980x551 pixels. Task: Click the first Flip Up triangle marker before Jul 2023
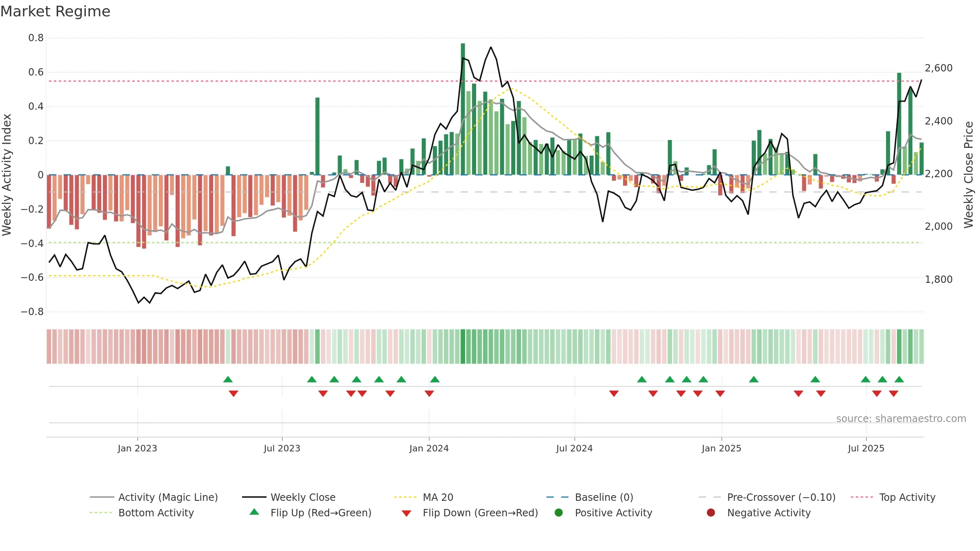coord(228,380)
